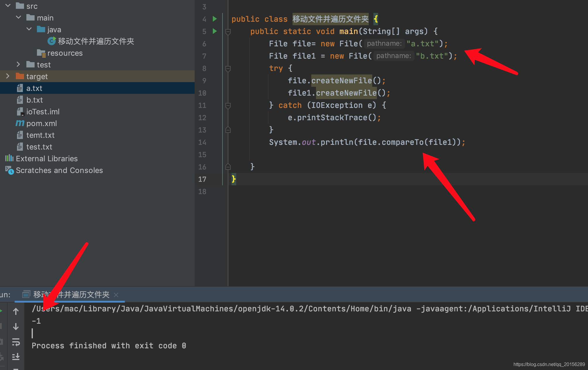Collapse the src folder chevron
This screenshot has width=588, height=370.
coord(8,6)
